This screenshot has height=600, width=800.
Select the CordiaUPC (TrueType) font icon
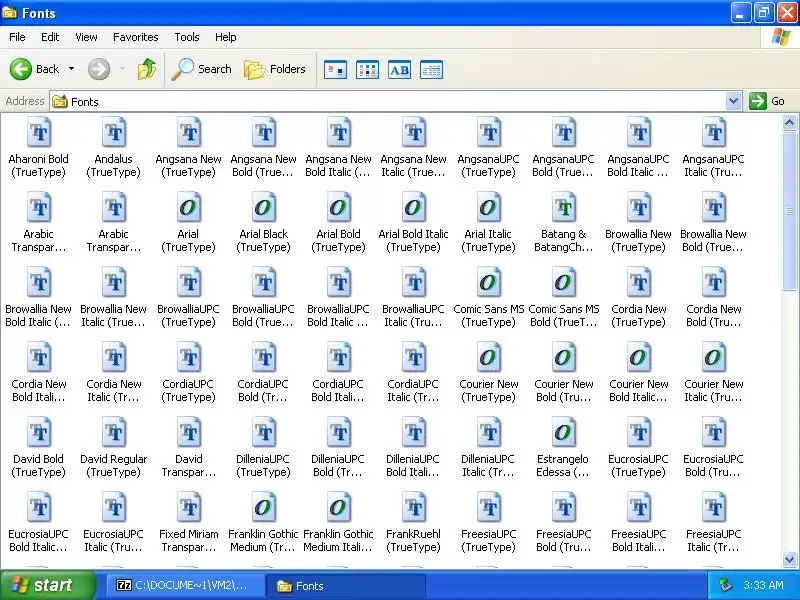point(189,358)
